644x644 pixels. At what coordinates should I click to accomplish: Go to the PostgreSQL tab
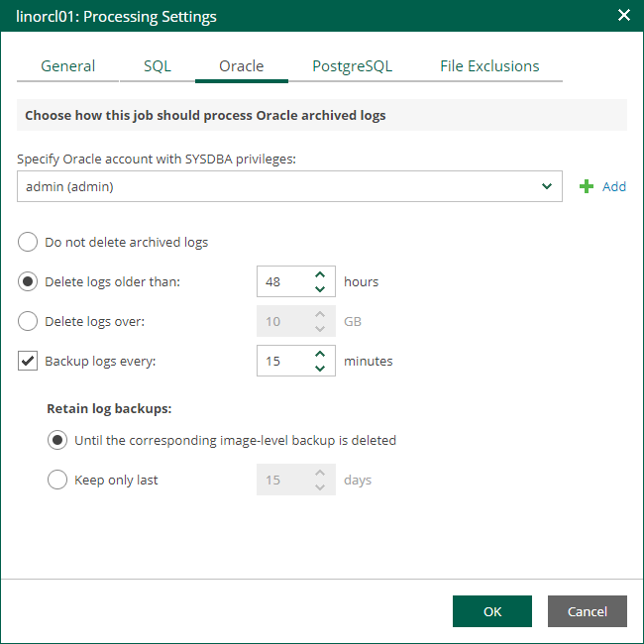[352, 66]
